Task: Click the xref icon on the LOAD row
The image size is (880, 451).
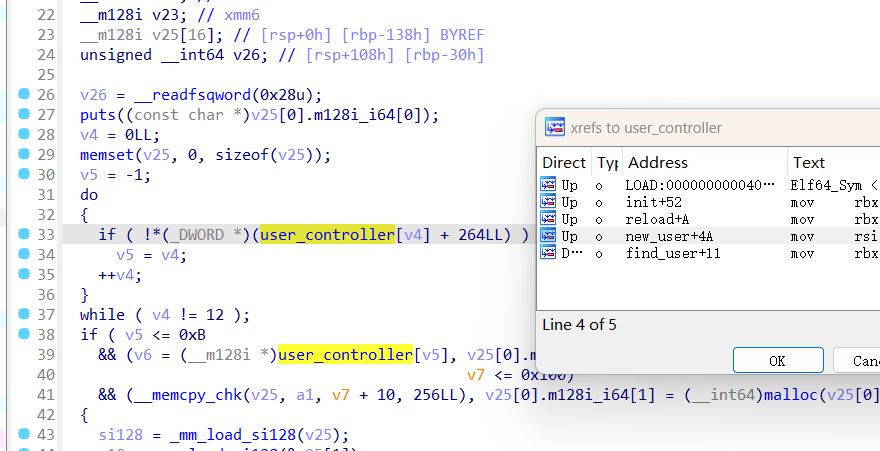Action: tap(548, 185)
